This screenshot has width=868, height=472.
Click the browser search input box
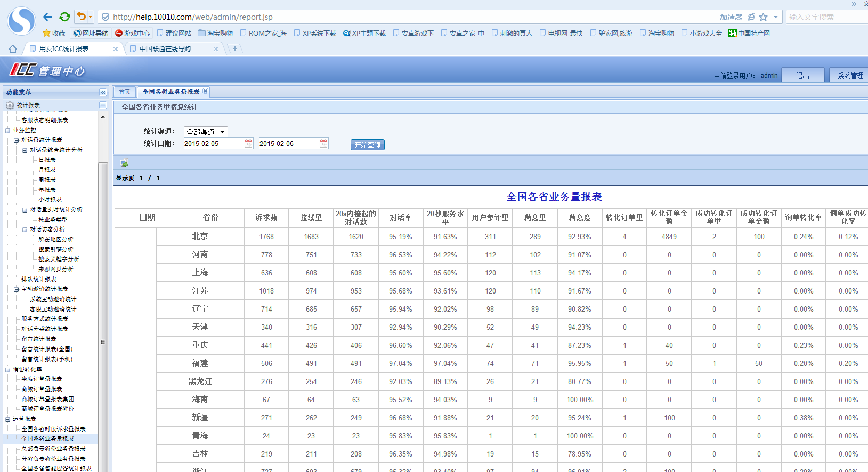pyautogui.click(x=827, y=17)
